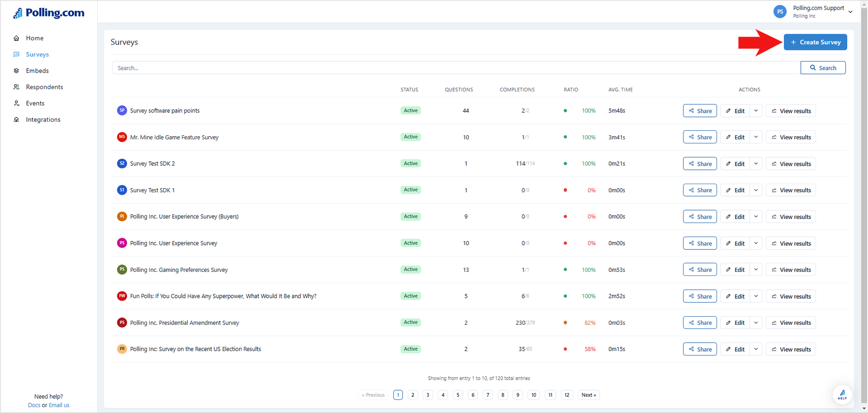Expand edit options for User Experience Survey (Buyers)
This screenshot has height=413, width=868.
(x=756, y=217)
